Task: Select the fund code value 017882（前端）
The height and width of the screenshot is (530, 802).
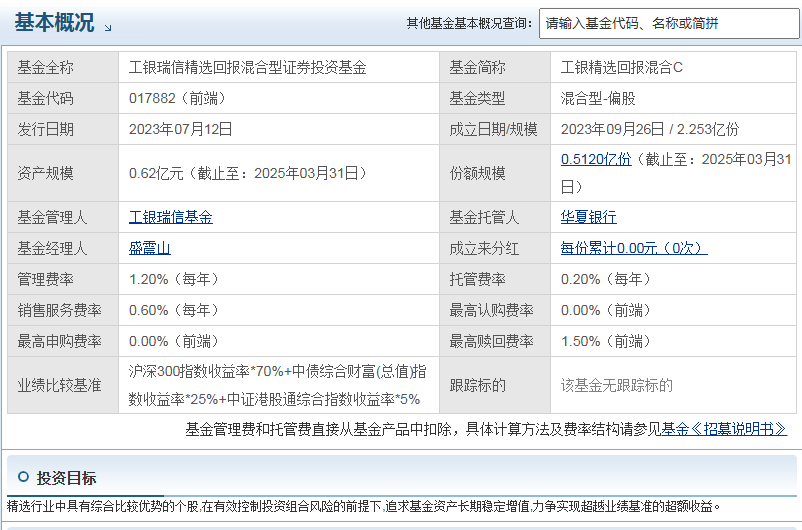Action: tap(178, 98)
